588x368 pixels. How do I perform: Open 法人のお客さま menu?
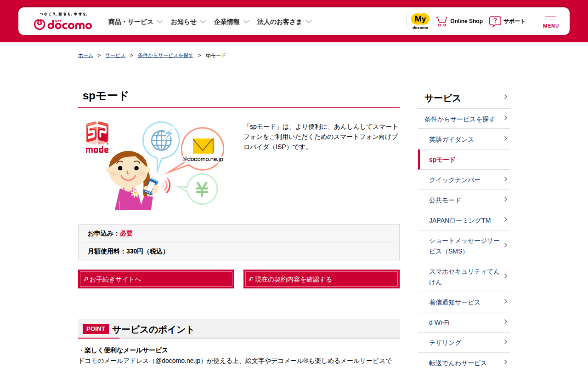[x=284, y=22]
